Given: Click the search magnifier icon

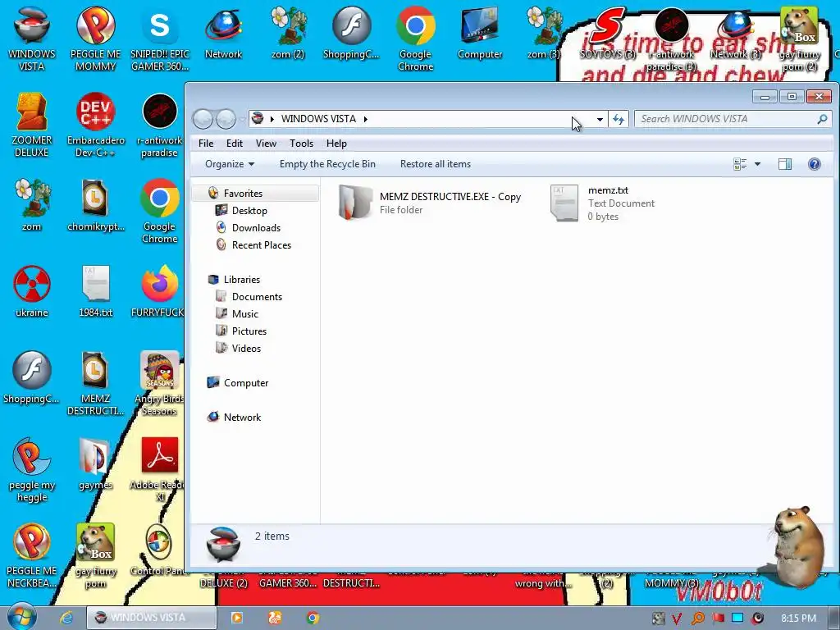Looking at the screenshot, I should click(x=822, y=119).
